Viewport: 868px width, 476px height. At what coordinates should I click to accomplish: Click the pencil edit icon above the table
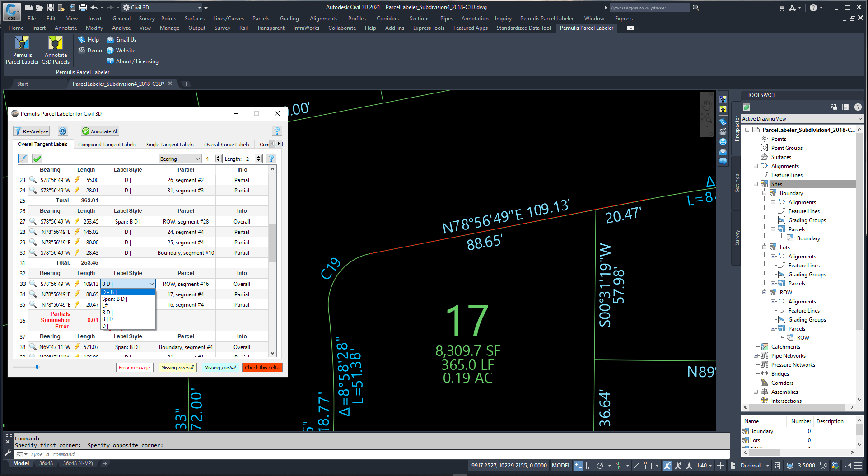click(23, 159)
